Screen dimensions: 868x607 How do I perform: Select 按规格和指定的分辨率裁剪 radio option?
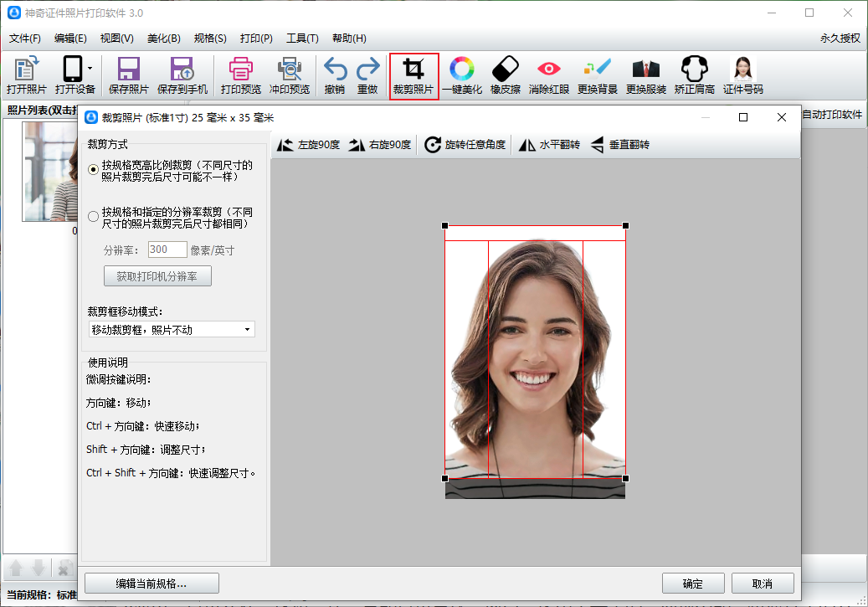pyautogui.click(x=94, y=216)
